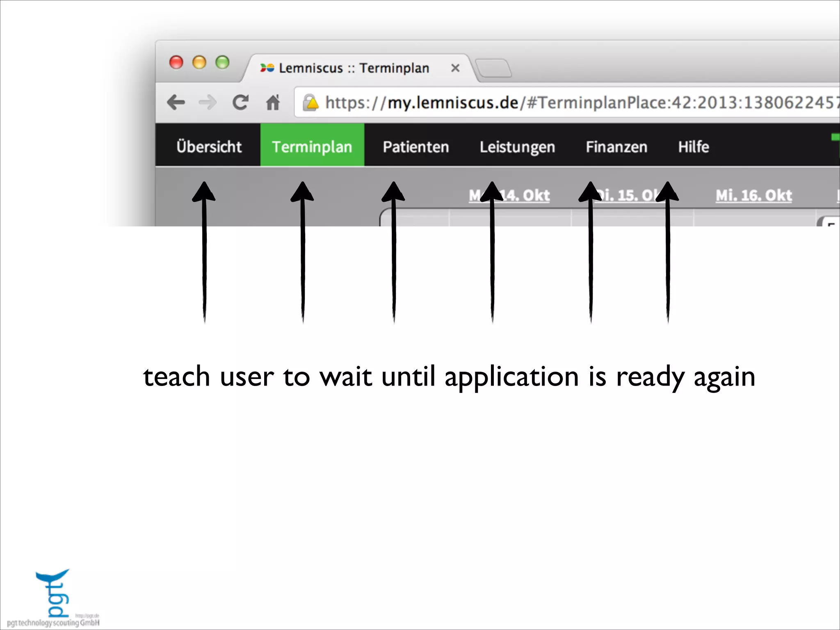Screen dimensions: 840x630
Task: Switch to the Finanzen section
Action: [616, 146]
